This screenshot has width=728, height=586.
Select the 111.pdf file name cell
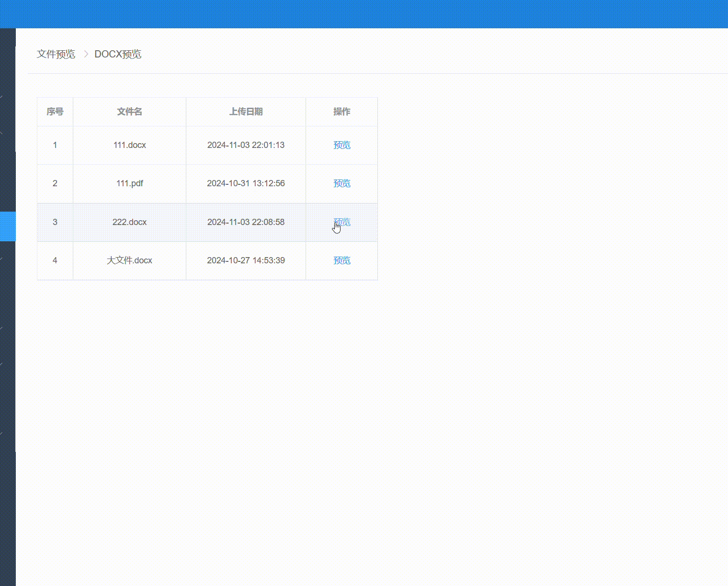click(x=130, y=183)
